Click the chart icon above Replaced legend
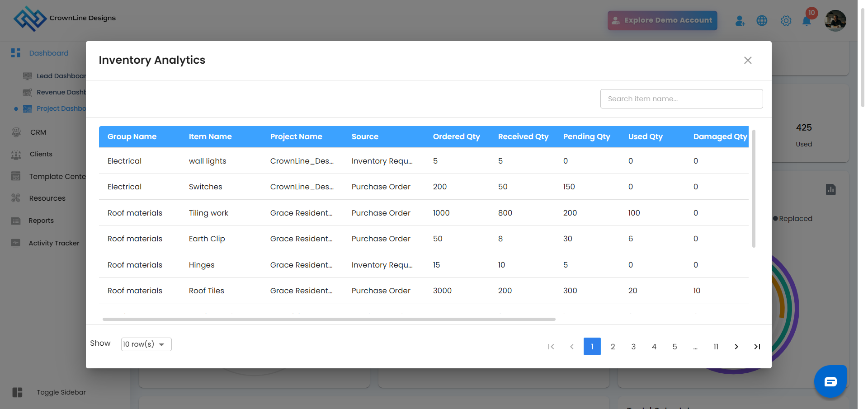868x409 pixels. click(x=830, y=189)
